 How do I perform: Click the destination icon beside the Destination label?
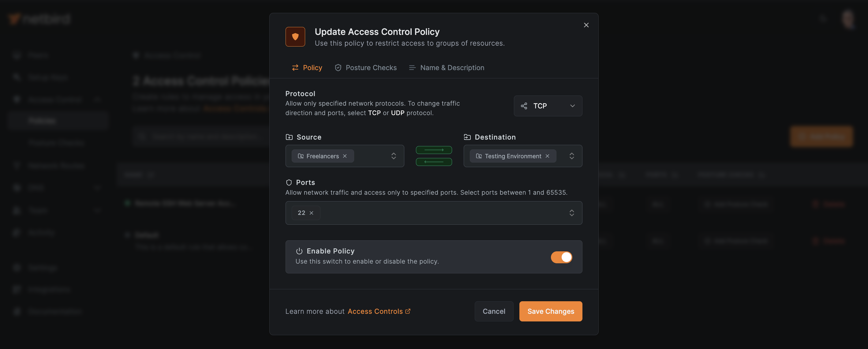pos(467,137)
